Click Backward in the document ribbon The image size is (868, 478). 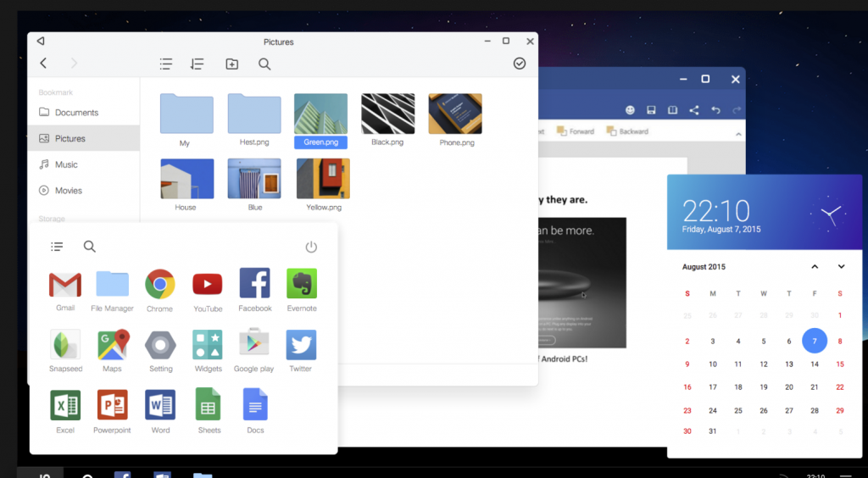(627, 131)
